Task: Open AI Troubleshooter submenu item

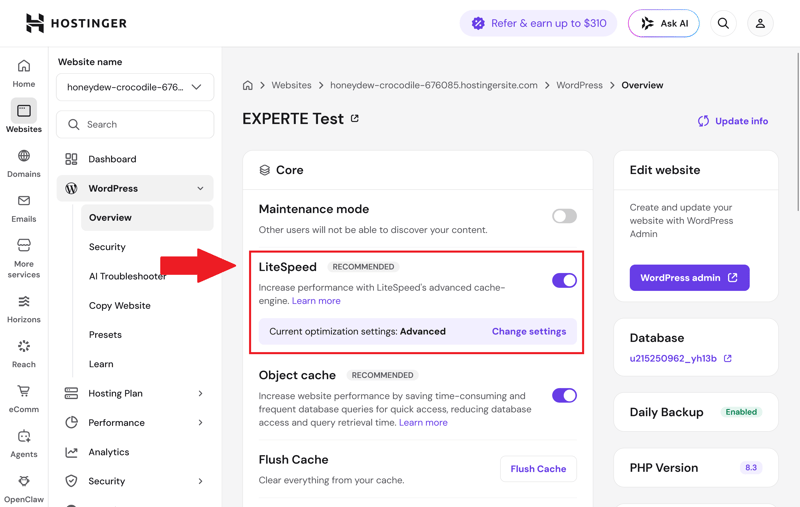Action: pos(128,276)
